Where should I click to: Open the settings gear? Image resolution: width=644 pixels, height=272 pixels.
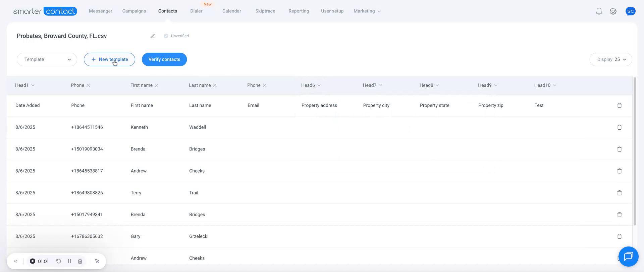(613, 11)
